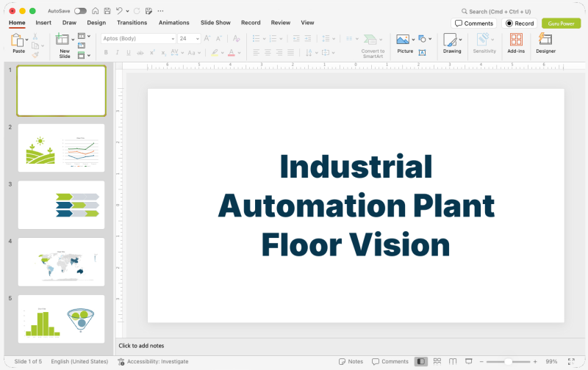Click the Comments button in the ribbon header
The width and height of the screenshot is (588, 370).
tap(474, 23)
